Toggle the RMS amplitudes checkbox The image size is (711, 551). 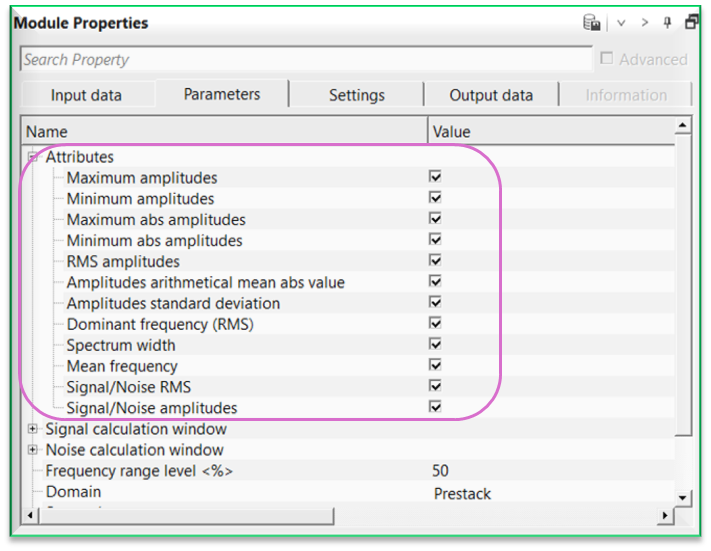(x=435, y=261)
